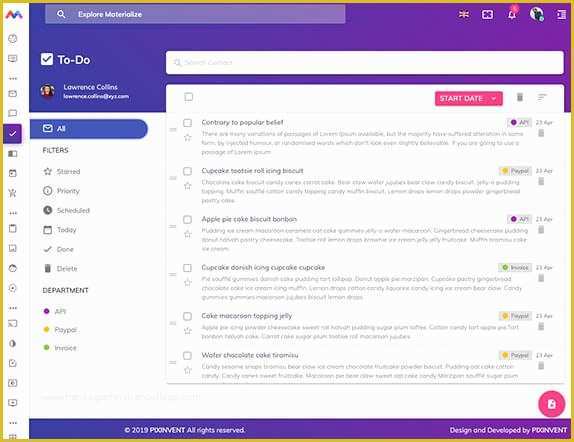Open the 'Apple pie cake biscuit bonbon' title
Image resolution: width=574 pixels, height=442 pixels.
pyautogui.click(x=249, y=219)
